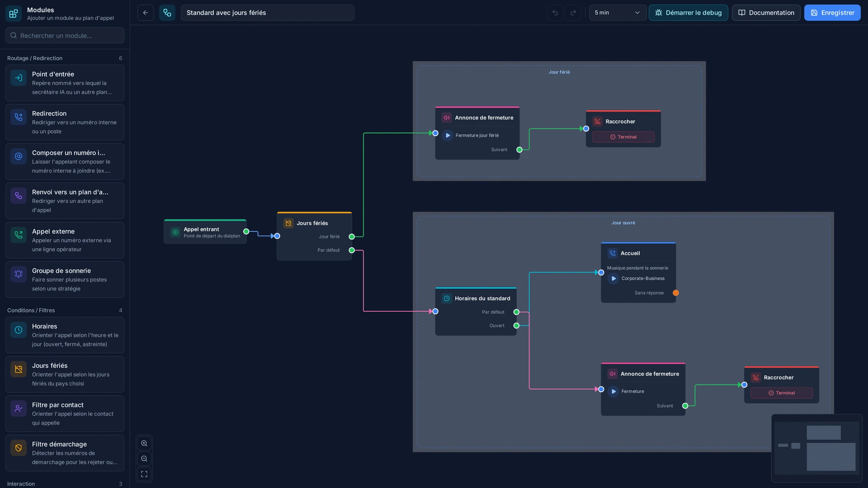Open the 5 min duration dropdown
Image resolution: width=868 pixels, height=488 pixels.
(x=618, y=13)
